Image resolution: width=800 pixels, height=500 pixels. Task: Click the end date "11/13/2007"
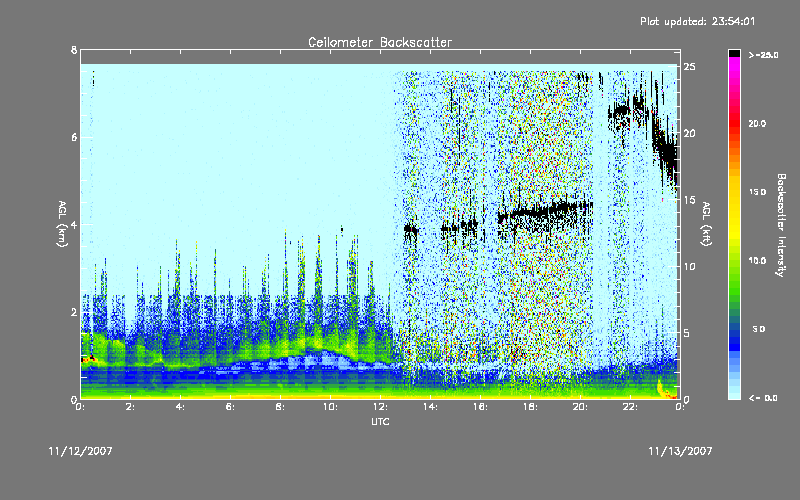[x=680, y=451]
